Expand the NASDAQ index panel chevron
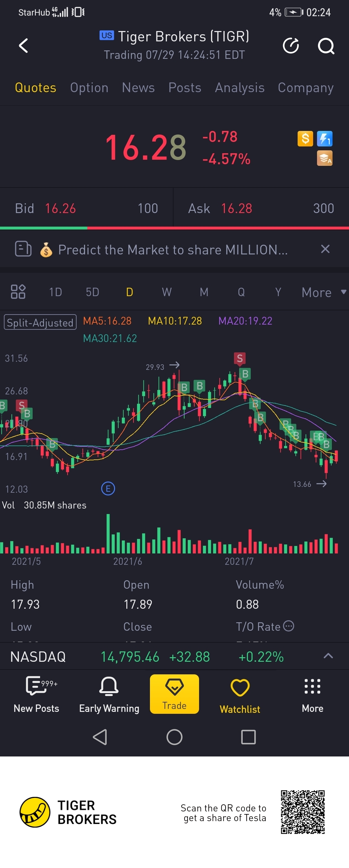This screenshot has height=868, width=349. click(x=328, y=656)
